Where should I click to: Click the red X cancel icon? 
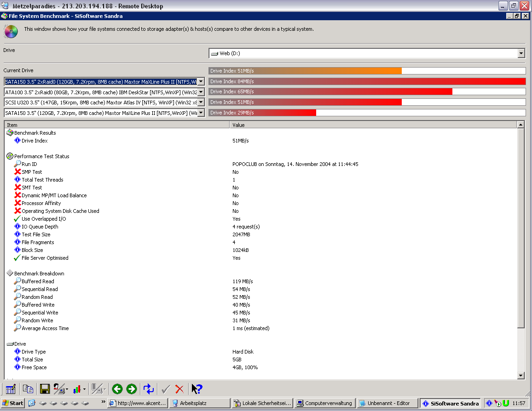179,389
